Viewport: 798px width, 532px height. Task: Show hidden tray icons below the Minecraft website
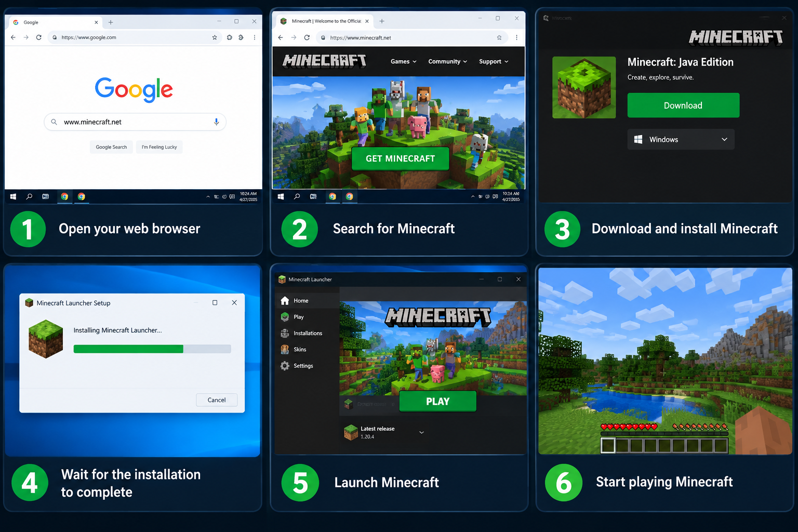(473, 196)
